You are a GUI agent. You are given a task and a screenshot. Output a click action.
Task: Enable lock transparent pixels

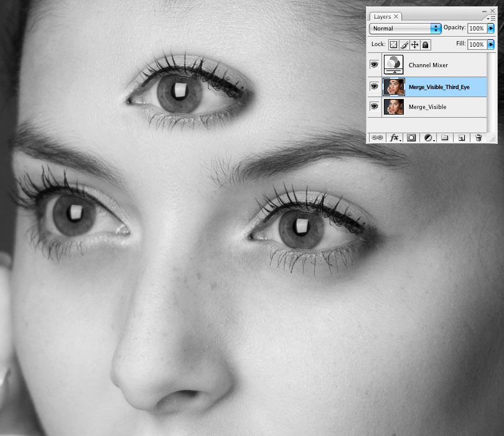pos(394,45)
